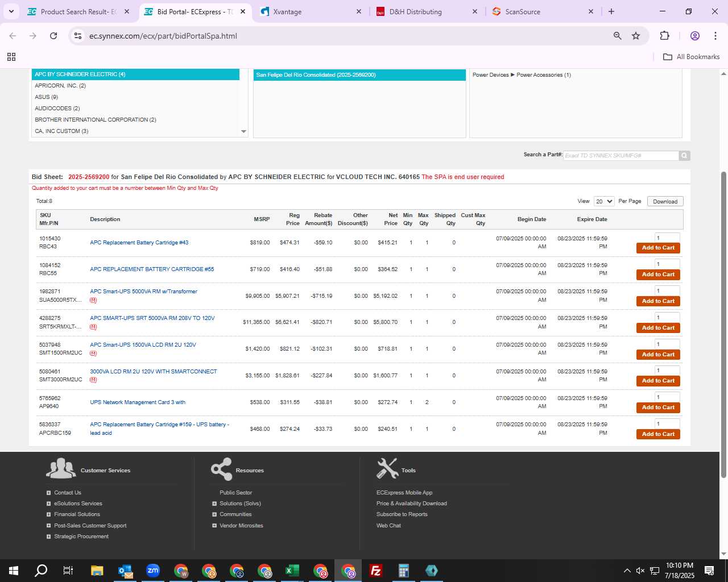Screen dimensions: 728x582
Task: Add AP9640 network management card to cart
Action: tap(658, 408)
